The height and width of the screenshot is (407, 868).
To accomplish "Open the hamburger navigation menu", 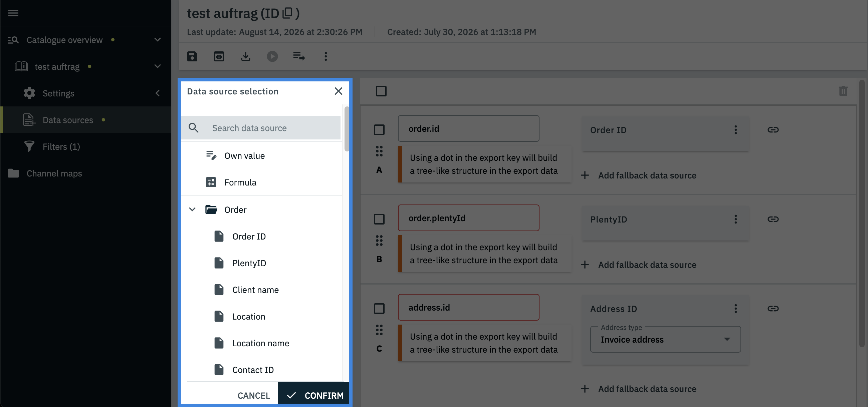I will click(13, 13).
